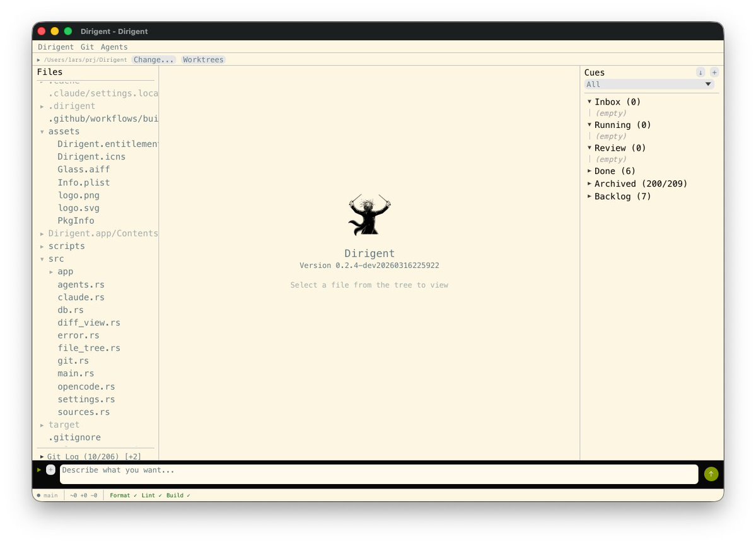Open diff_view.rs file
The width and height of the screenshot is (756, 544).
coord(89,323)
